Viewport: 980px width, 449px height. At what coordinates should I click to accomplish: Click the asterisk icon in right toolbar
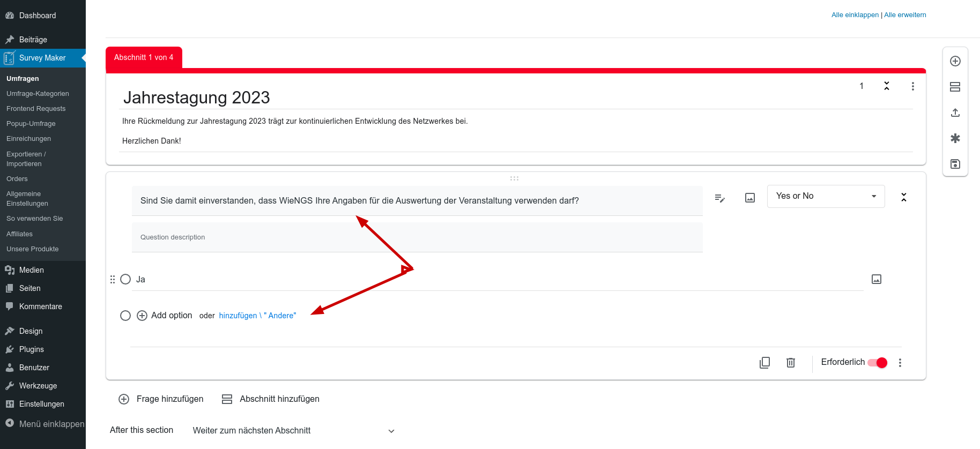pos(955,138)
